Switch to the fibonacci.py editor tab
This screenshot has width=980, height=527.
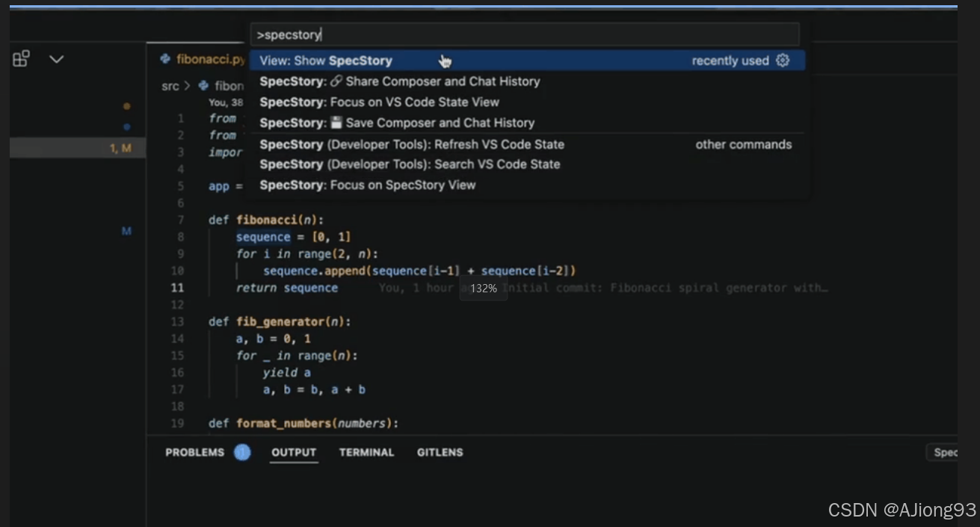202,59
